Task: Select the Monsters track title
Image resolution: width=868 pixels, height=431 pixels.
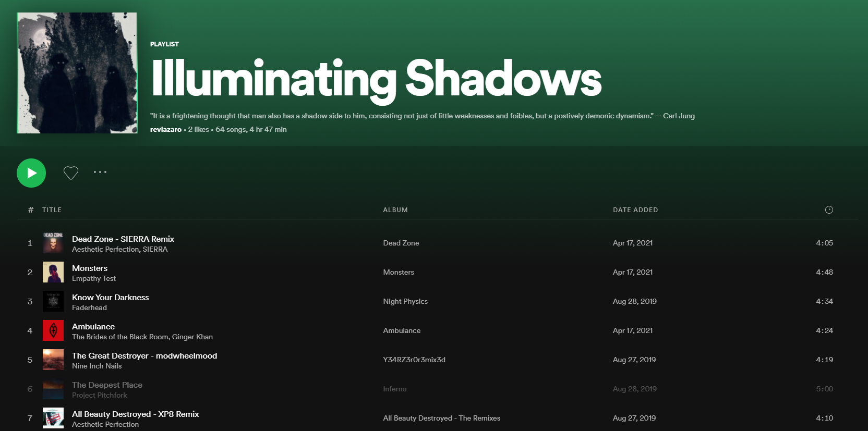Action: pyautogui.click(x=90, y=268)
